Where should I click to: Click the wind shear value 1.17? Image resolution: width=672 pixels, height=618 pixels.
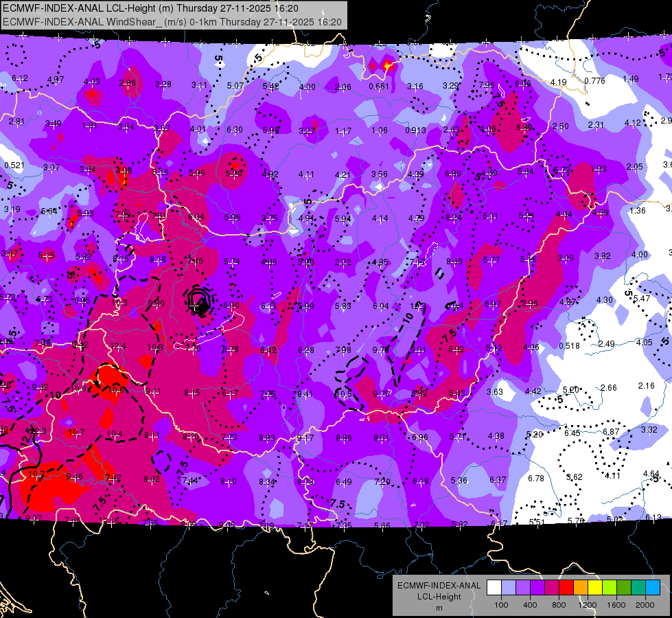tap(343, 130)
